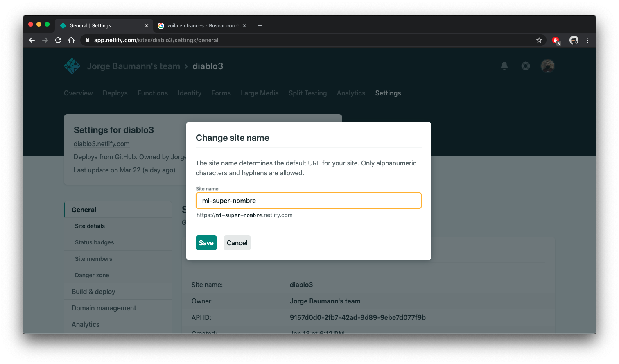Close the General | Settings tab
Viewport: 619px width, 364px height.
click(x=147, y=26)
